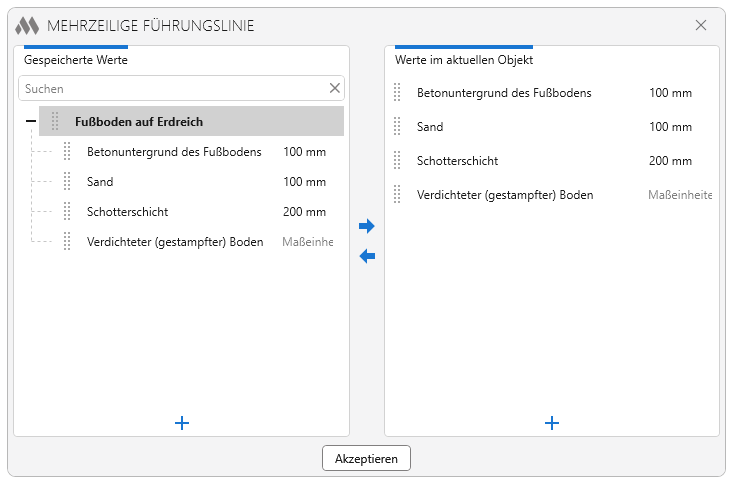Screen dimensions: 732x481
Task: Select Verdichteter (gestampfter) Boden in saved values
Action: 175,242
